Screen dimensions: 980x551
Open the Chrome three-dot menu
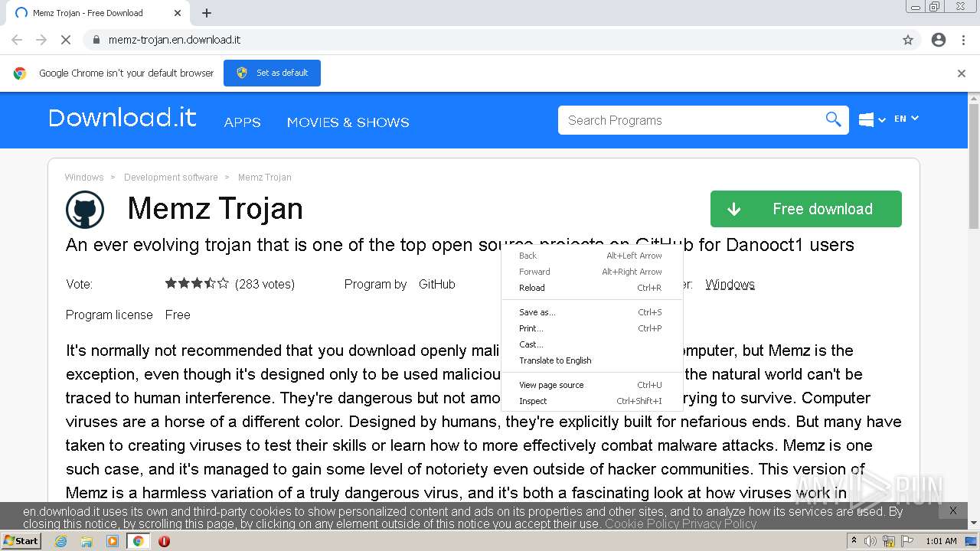coord(963,40)
